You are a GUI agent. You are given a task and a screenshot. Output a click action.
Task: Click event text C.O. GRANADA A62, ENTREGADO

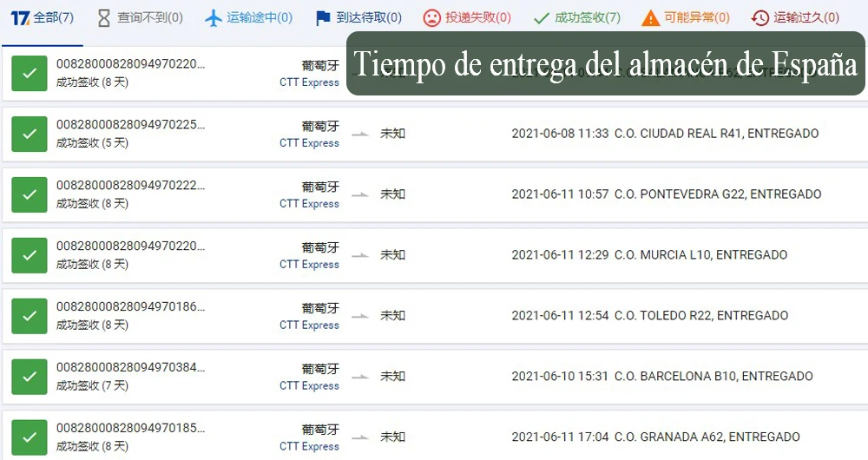click(707, 437)
